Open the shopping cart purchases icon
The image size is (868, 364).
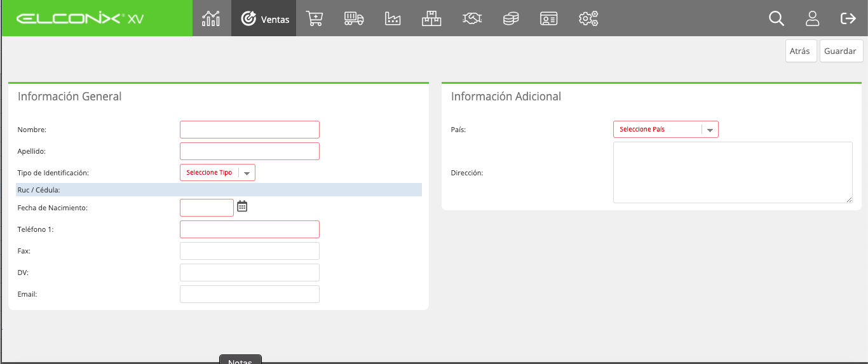click(x=315, y=18)
